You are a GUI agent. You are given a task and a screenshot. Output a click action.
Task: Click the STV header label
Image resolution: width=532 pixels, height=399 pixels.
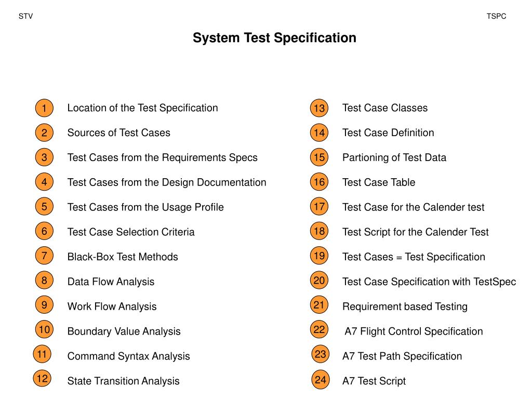26,16
